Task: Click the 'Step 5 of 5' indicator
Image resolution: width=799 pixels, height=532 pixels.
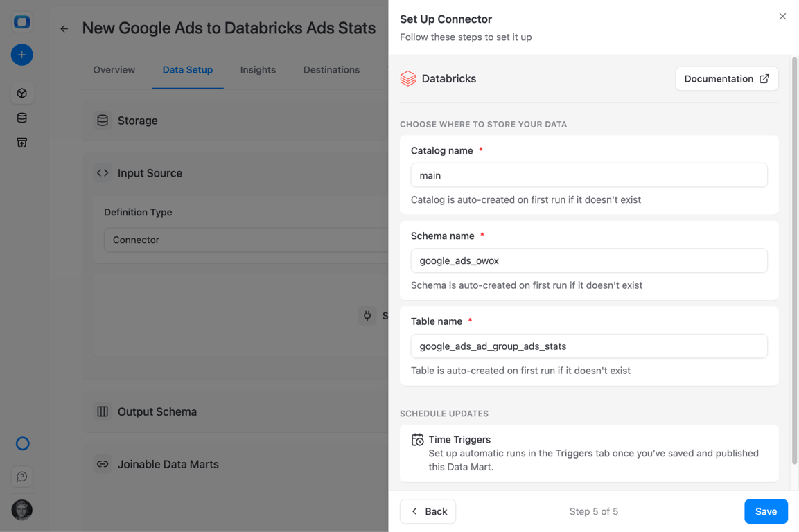Action: pos(594,511)
